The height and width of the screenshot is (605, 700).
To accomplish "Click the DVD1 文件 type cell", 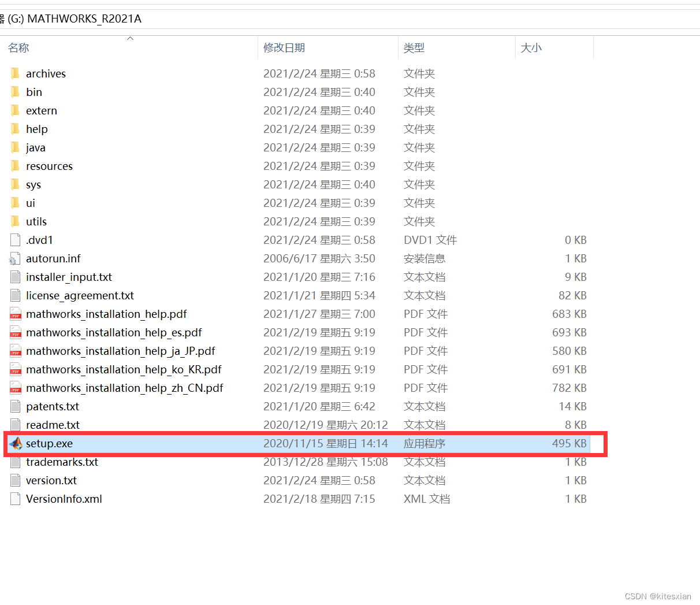I will coord(430,240).
